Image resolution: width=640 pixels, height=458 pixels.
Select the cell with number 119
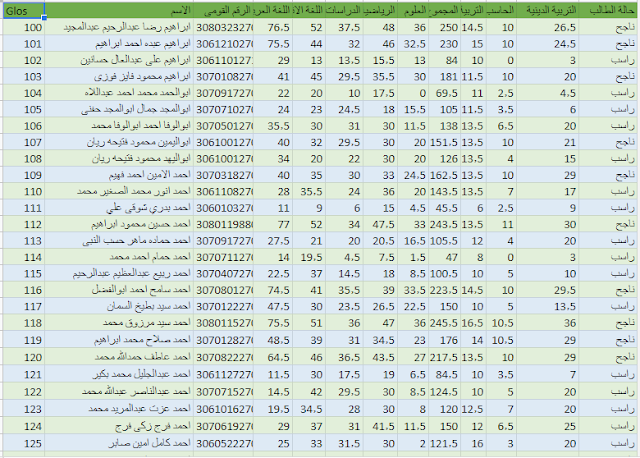click(x=24, y=340)
